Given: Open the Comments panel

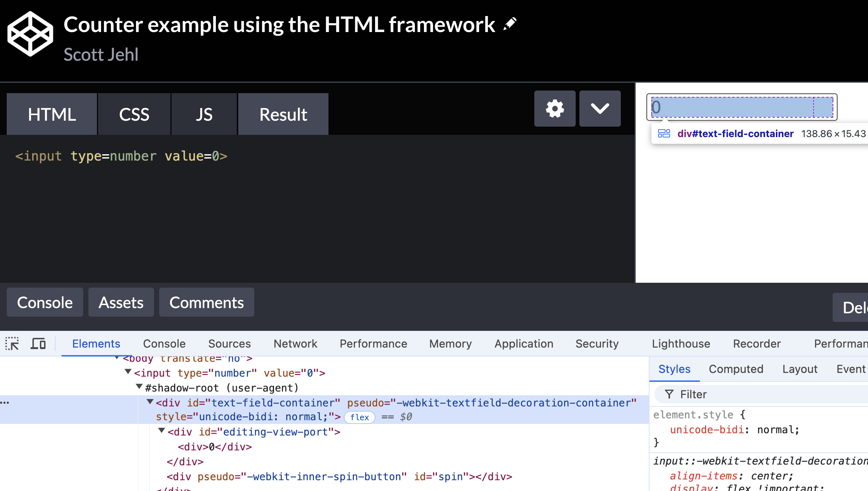Looking at the screenshot, I should (207, 302).
